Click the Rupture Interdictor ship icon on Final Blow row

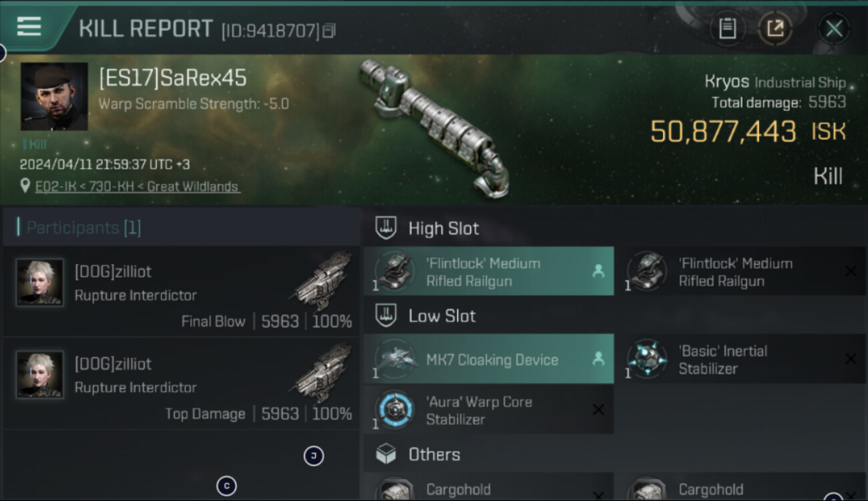[x=323, y=281]
